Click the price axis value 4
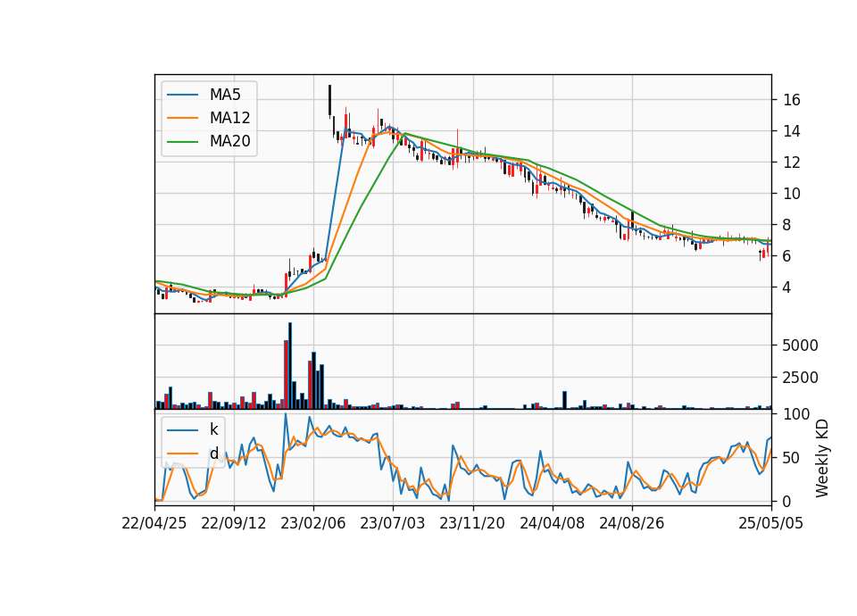 [x=787, y=287]
